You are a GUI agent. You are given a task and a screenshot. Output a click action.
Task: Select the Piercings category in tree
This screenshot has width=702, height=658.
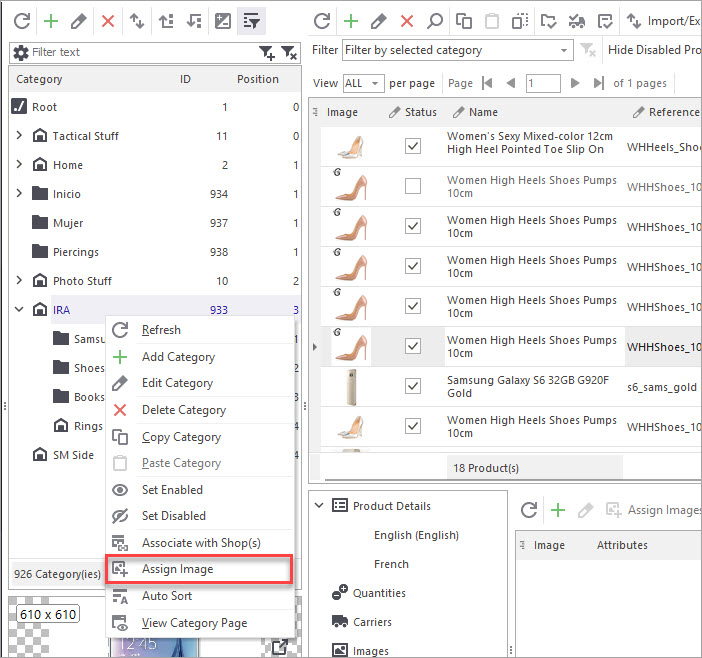pos(75,252)
